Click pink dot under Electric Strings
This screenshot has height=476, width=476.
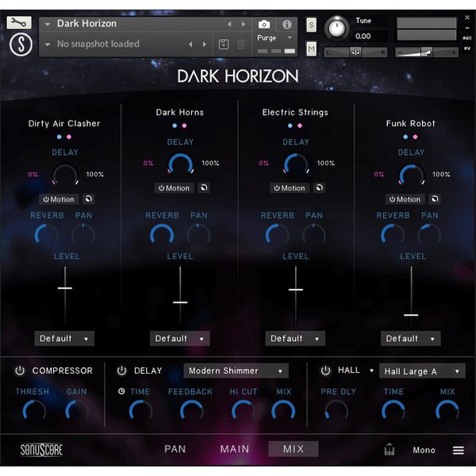click(300, 125)
